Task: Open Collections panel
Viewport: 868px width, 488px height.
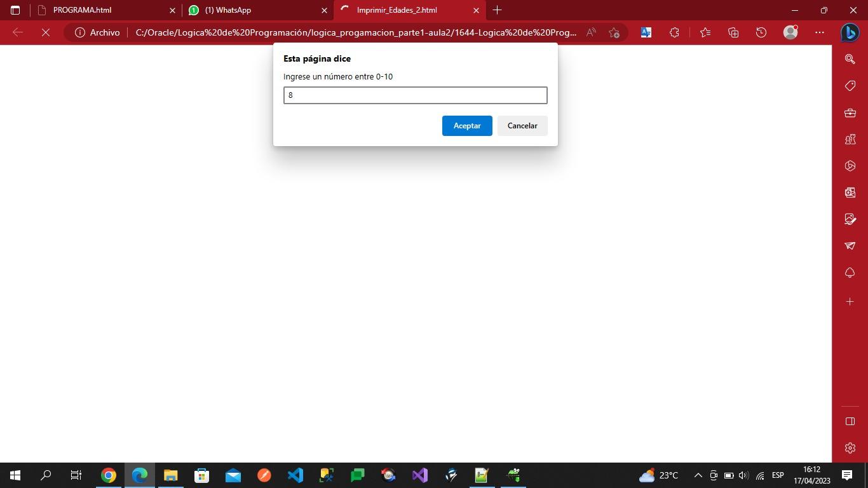Action: pos(733,32)
